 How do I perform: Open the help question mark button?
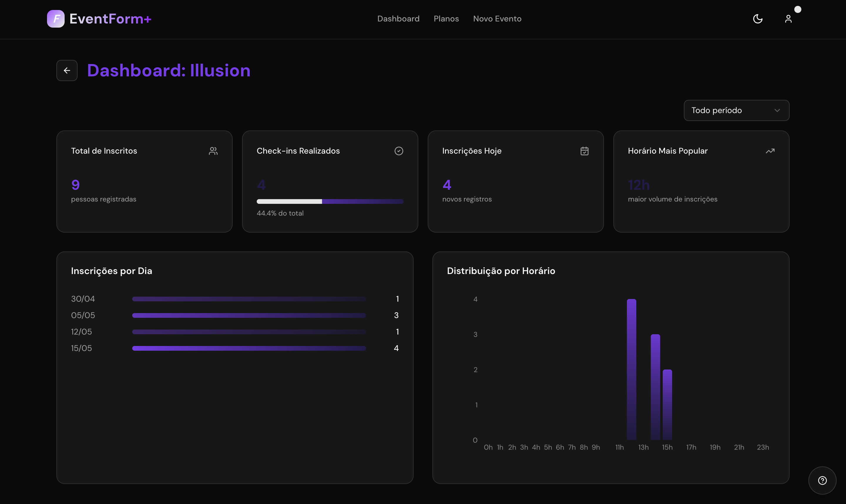[x=822, y=480]
